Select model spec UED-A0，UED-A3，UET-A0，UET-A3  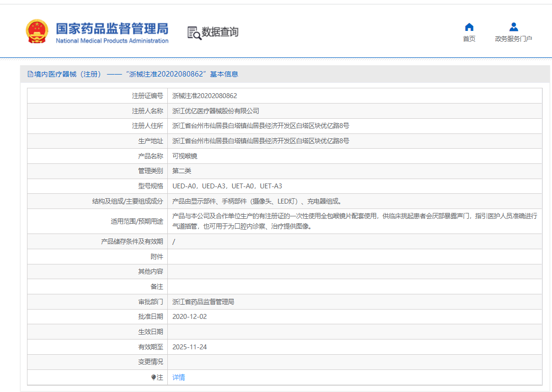click(227, 186)
